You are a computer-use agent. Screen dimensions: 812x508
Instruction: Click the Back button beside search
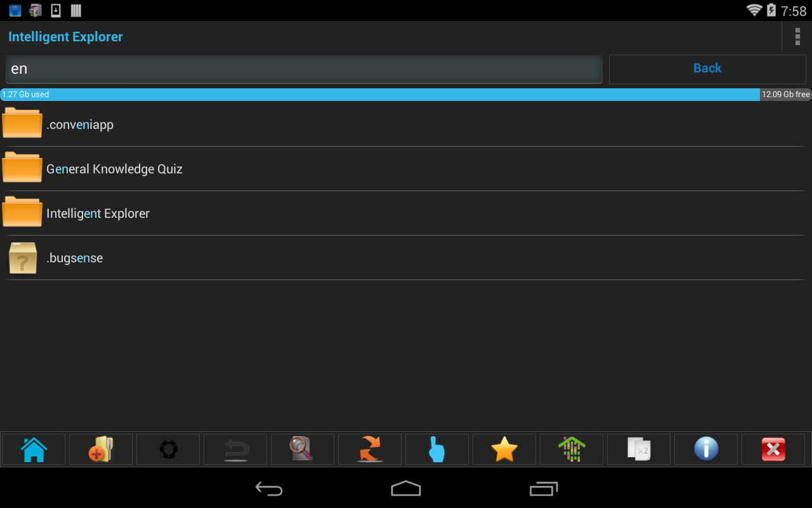[x=707, y=69]
